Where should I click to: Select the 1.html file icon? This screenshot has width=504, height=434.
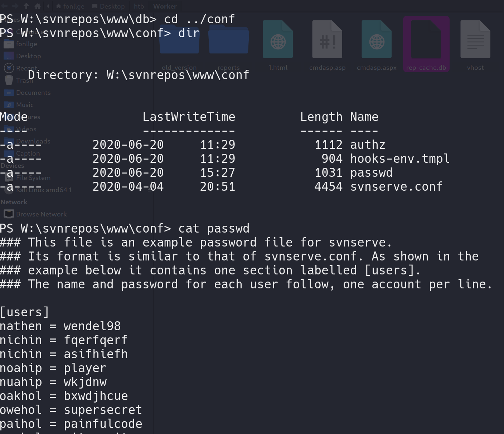point(278,39)
